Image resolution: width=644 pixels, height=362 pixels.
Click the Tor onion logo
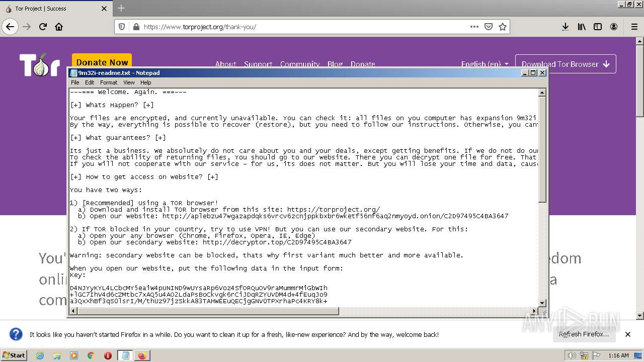click(x=40, y=65)
